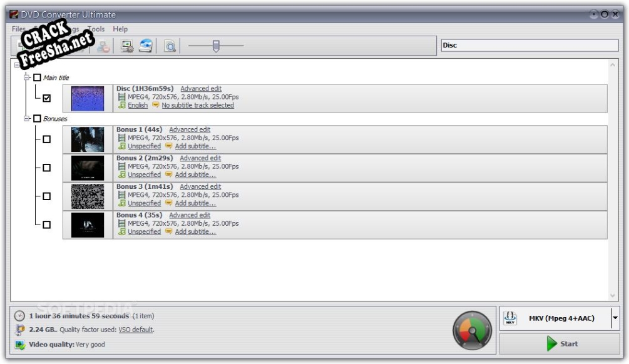The image size is (629, 364).
Task: Enable the Bonus 3 checkbox
Action: coord(47,196)
